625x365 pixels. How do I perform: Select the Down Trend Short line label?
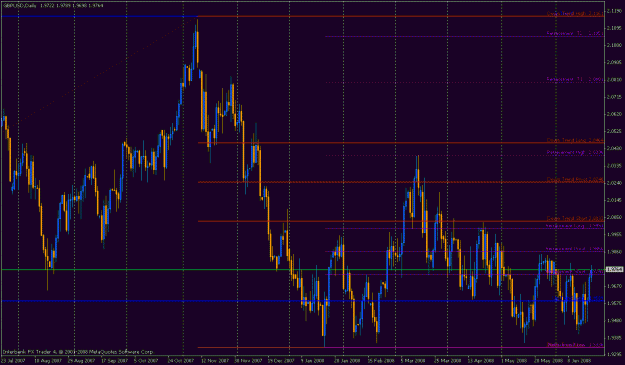[575, 218]
